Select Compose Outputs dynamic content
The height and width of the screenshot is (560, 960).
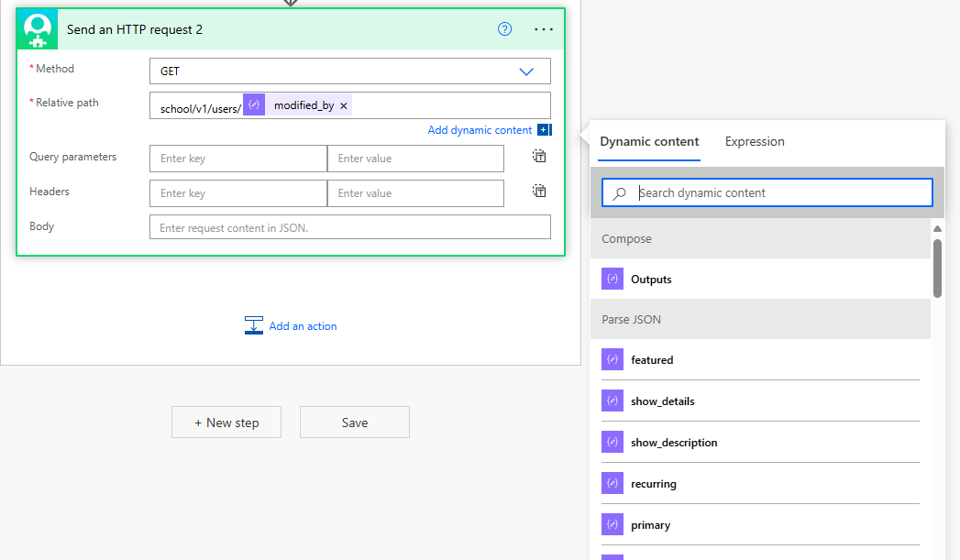[760, 279]
